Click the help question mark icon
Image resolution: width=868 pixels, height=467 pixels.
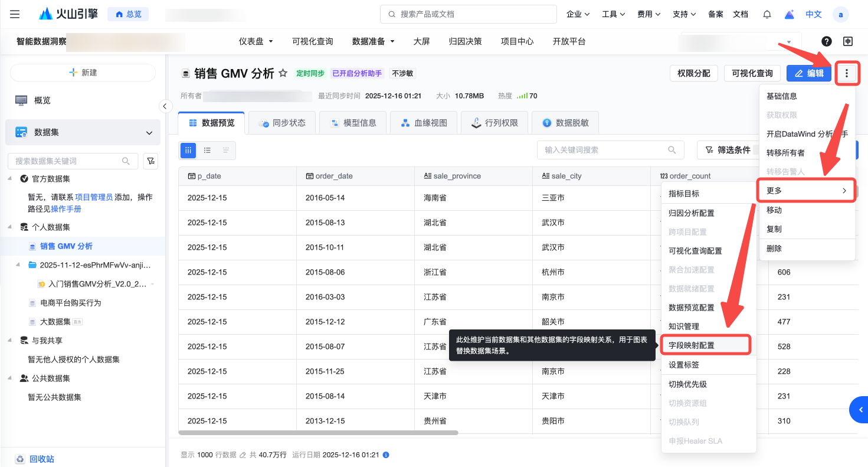tap(827, 41)
